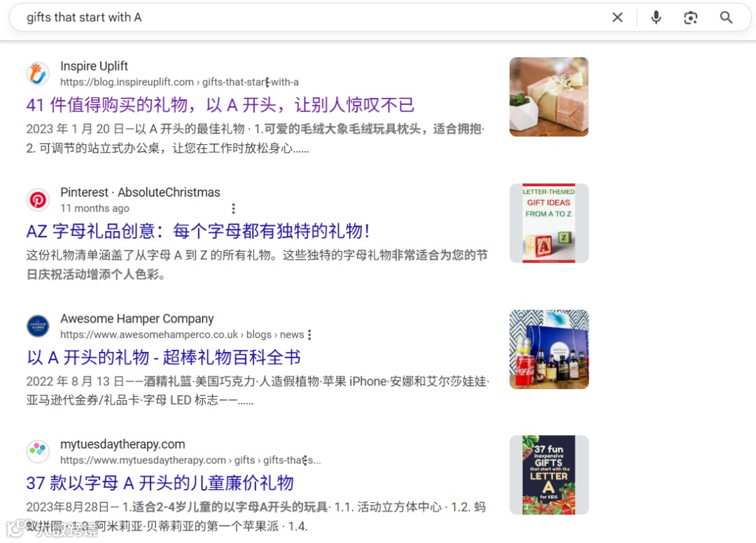Open the '37 款以字母 A 开头' result link
This screenshot has width=756, height=543.
point(160,484)
